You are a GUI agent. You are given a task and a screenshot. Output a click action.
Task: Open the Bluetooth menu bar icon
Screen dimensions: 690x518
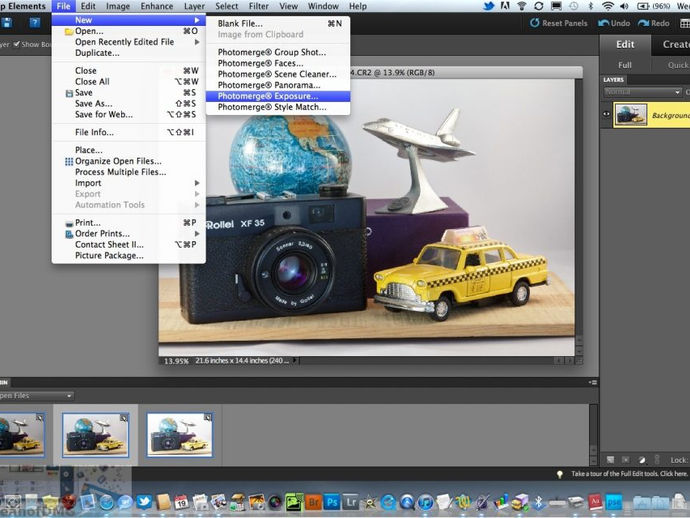tap(591, 6)
